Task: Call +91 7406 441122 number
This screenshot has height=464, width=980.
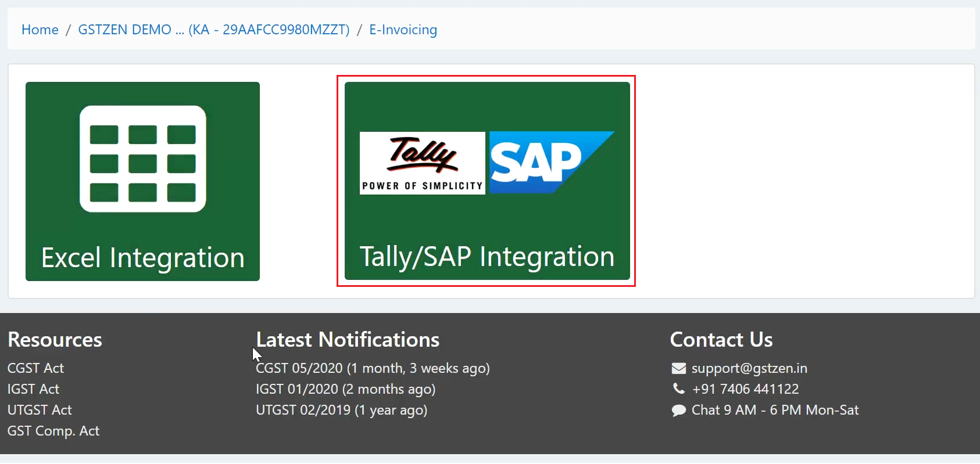Action: (x=746, y=389)
